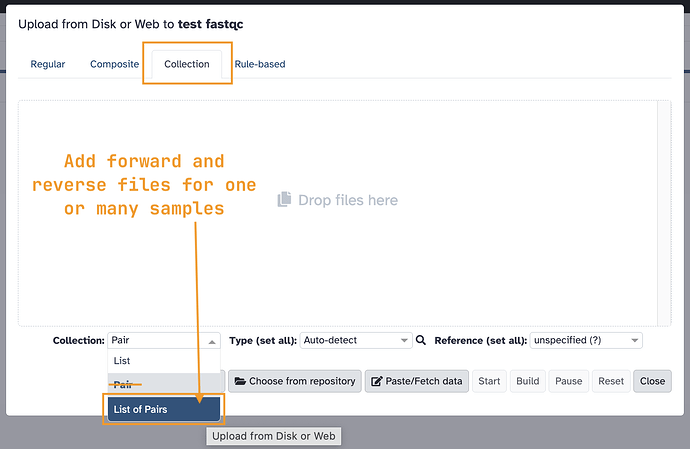Click the Pause button

(x=569, y=381)
